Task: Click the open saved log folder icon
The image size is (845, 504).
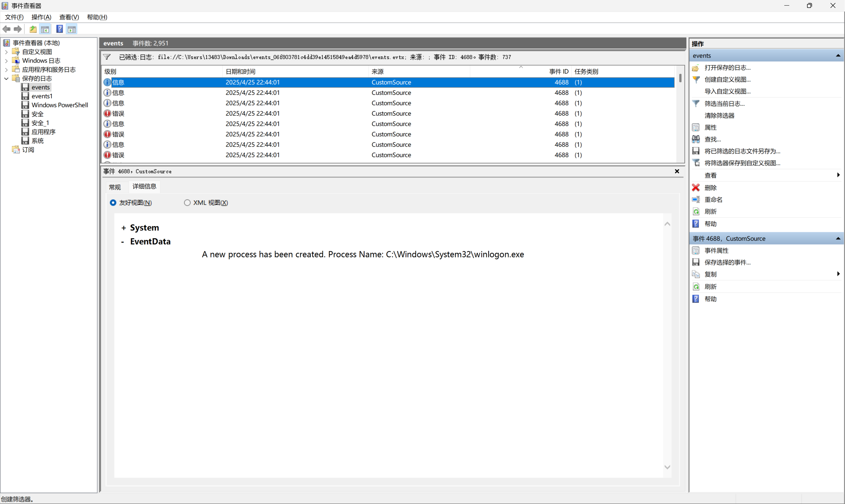Action: pos(696,68)
